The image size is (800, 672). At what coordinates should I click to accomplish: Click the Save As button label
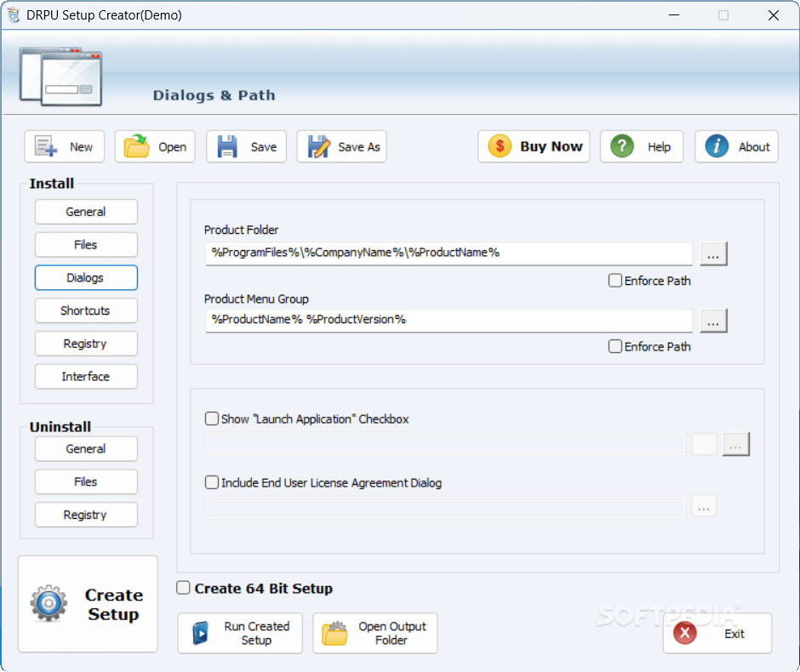tap(359, 147)
